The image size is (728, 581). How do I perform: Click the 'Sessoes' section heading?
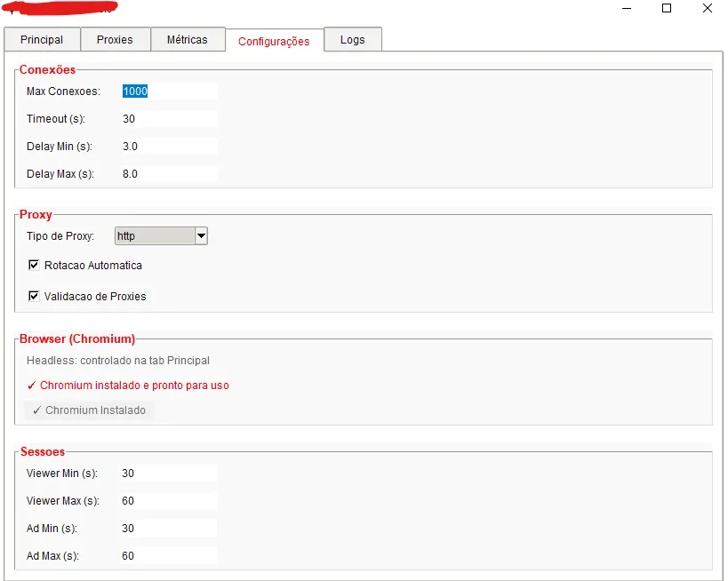click(x=43, y=451)
